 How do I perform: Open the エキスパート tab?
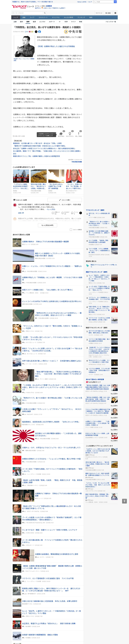pyautogui.click(x=43, y=17)
